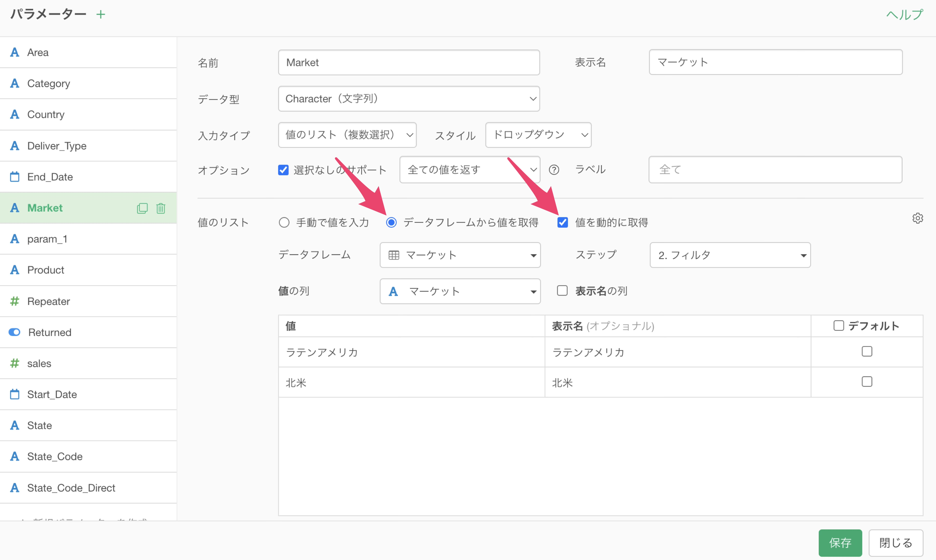This screenshot has height=560, width=936.
Task: Select the End_Date calendar icon parameter
Action: (15, 177)
